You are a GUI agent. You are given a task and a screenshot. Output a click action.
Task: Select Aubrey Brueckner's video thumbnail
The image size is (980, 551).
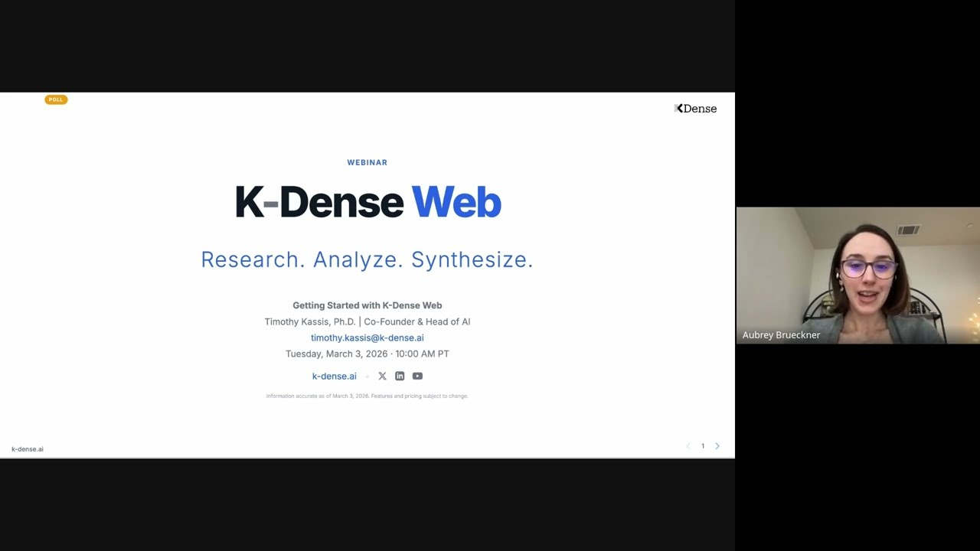858,275
